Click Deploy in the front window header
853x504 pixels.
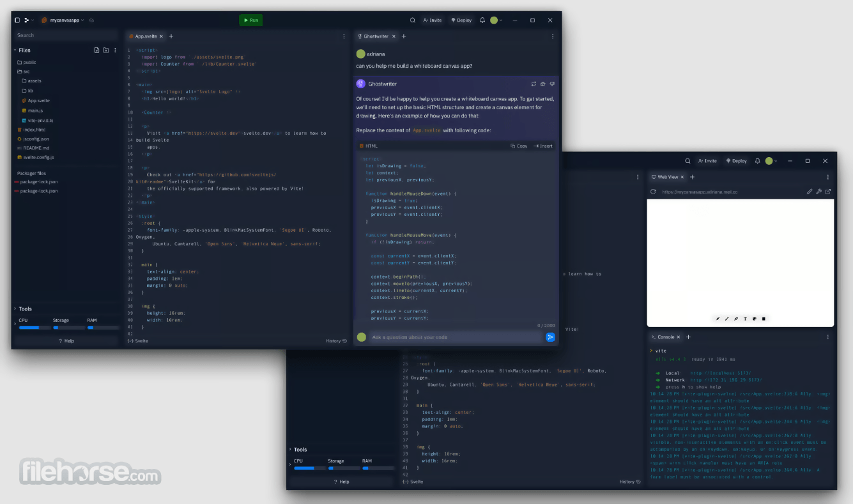(461, 20)
